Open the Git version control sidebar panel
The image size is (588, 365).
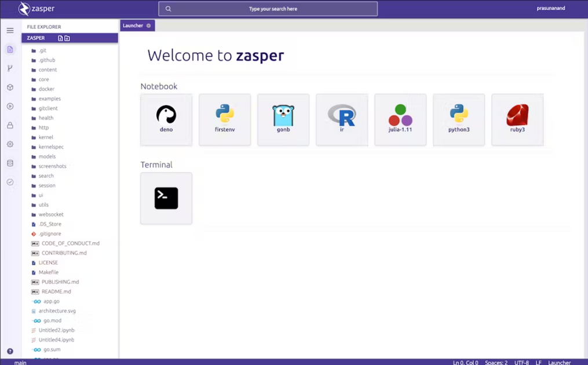(x=10, y=68)
